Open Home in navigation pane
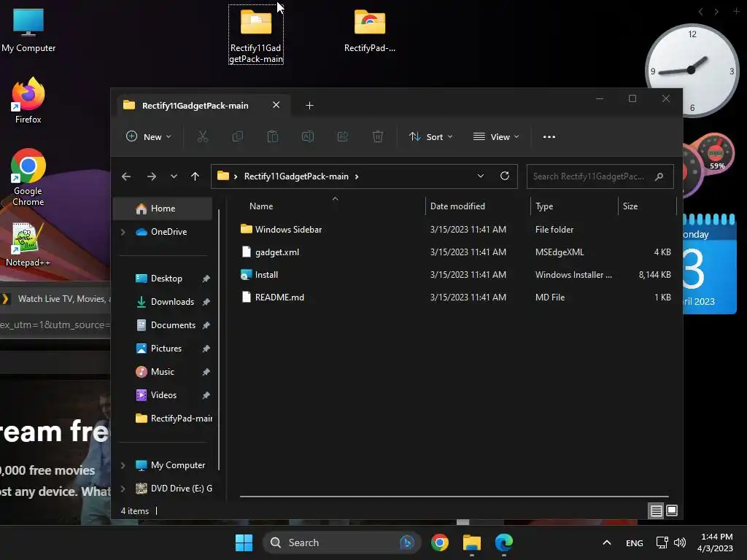Screen dimensions: 747x560 click(x=163, y=209)
